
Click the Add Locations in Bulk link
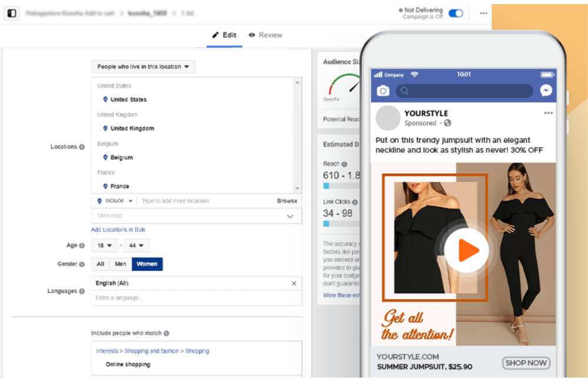coord(119,229)
